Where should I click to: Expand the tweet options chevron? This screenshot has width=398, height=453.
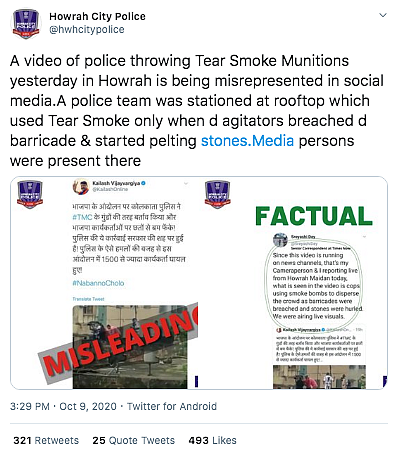383,15
